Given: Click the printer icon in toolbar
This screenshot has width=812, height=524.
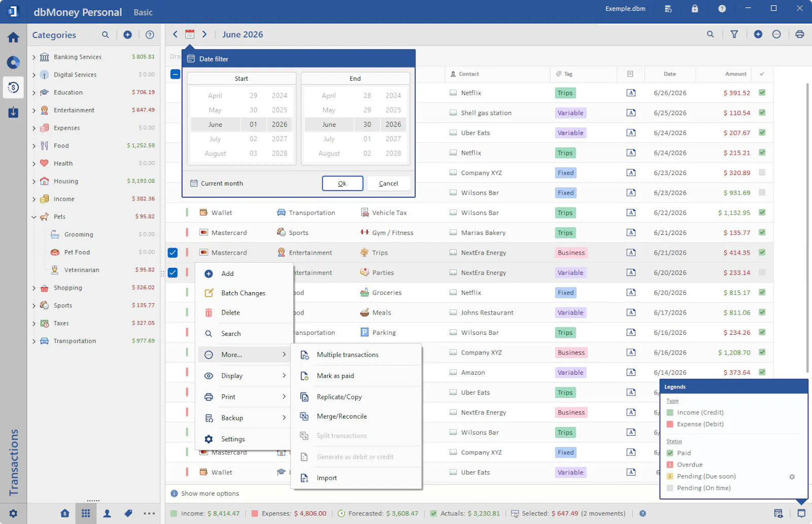Looking at the screenshot, I should point(800,34).
